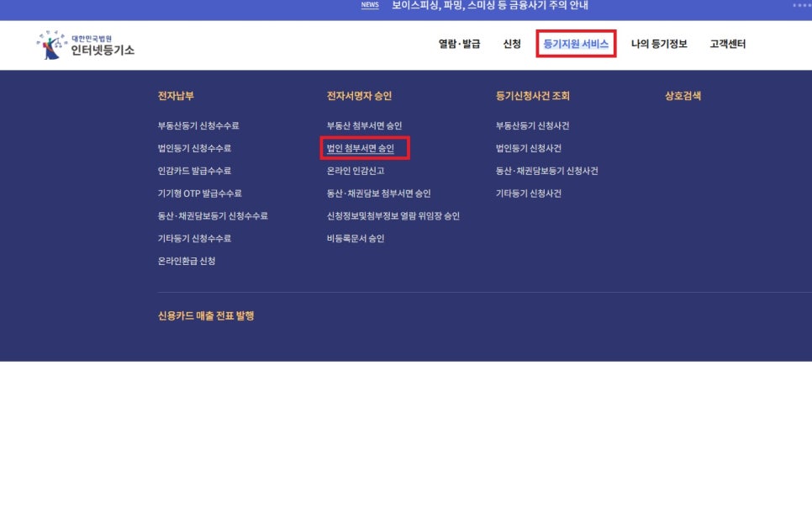
Task: Open 비등록문서 승인
Action: pyautogui.click(x=356, y=238)
